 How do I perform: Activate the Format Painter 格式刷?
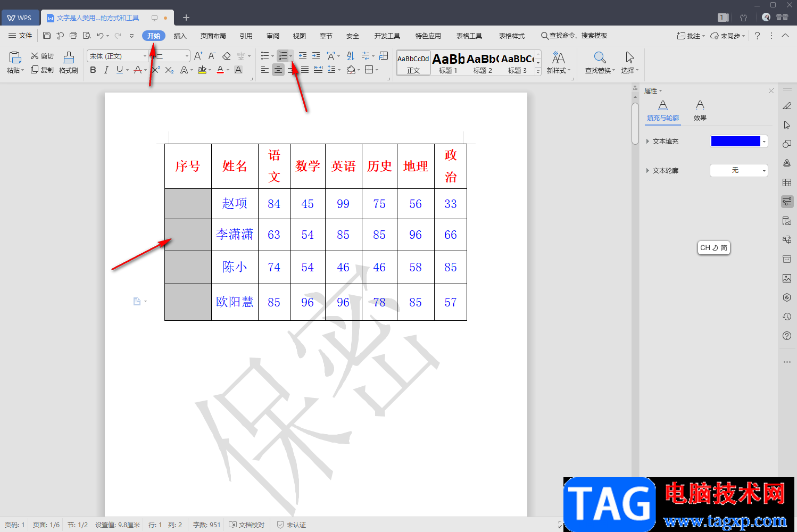69,62
